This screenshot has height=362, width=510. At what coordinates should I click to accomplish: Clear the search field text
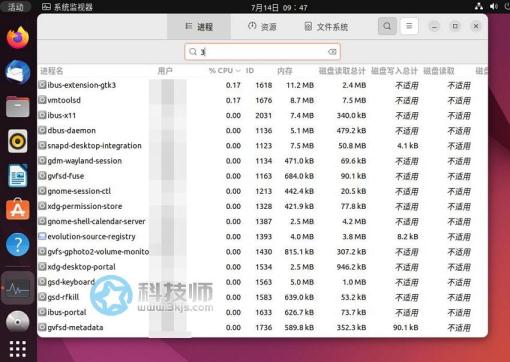332,52
